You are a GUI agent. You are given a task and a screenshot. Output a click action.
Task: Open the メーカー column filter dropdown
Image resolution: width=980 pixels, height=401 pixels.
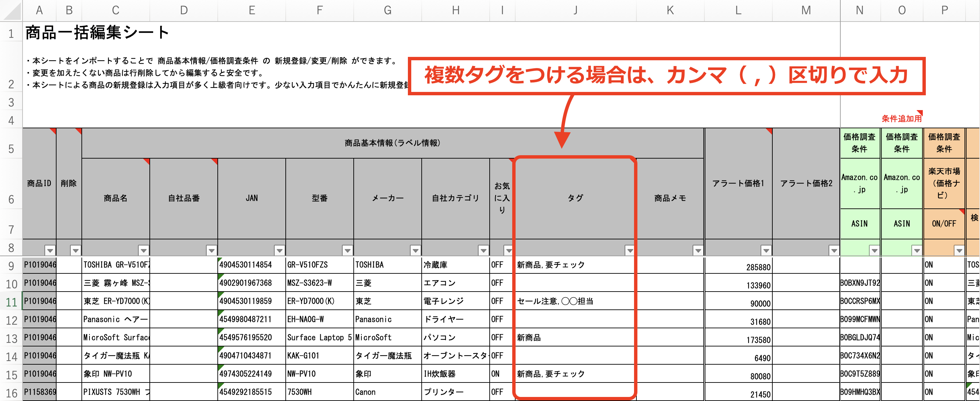point(415,250)
